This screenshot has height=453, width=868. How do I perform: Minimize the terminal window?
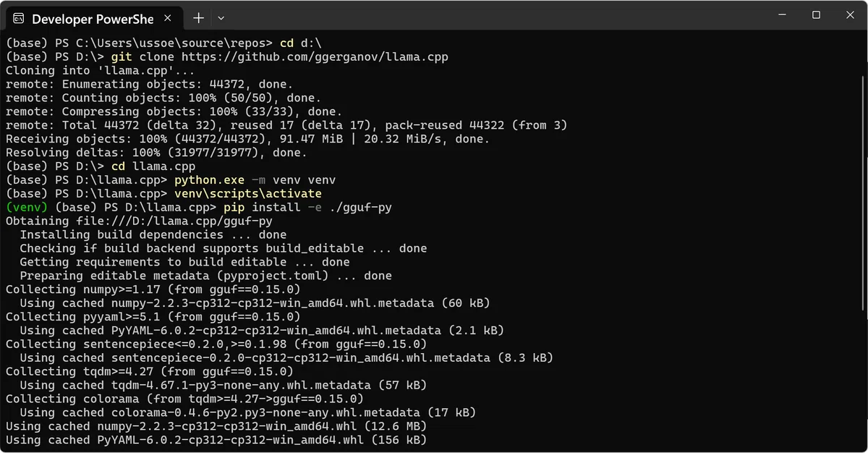pos(783,15)
